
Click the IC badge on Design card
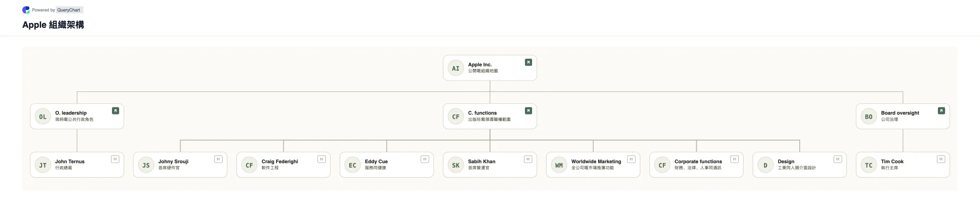click(x=837, y=159)
